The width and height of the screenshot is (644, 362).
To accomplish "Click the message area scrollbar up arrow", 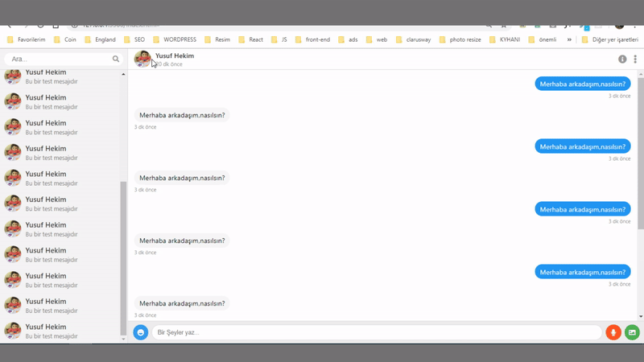I will (641, 74).
